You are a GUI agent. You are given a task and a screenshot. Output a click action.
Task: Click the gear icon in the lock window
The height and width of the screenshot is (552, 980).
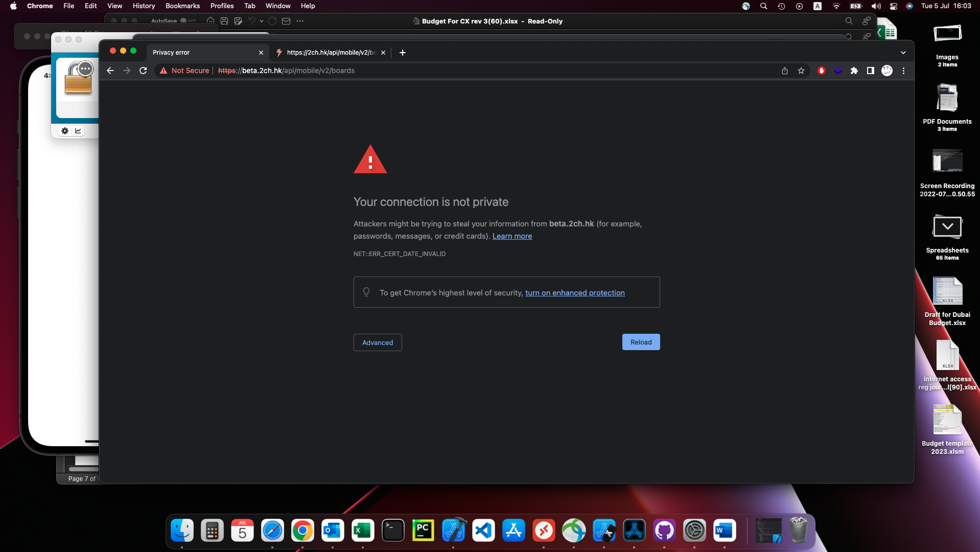[65, 131]
